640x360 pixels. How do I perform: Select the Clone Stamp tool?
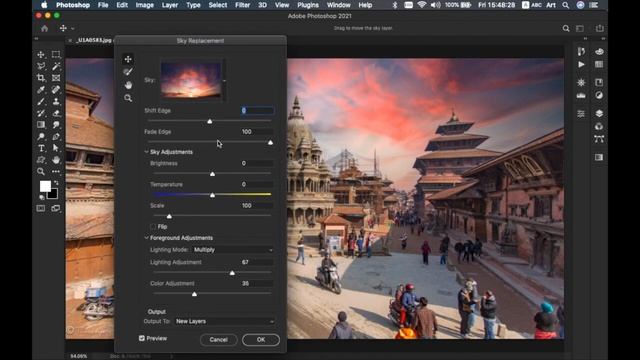pyautogui.click(x=56, y=101)
